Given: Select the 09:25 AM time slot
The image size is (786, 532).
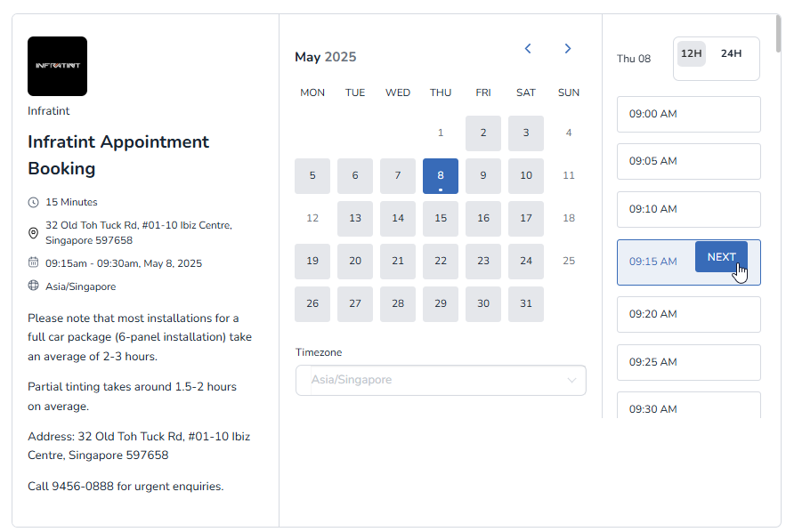Looking at the screenshot, I should point(689,362).
